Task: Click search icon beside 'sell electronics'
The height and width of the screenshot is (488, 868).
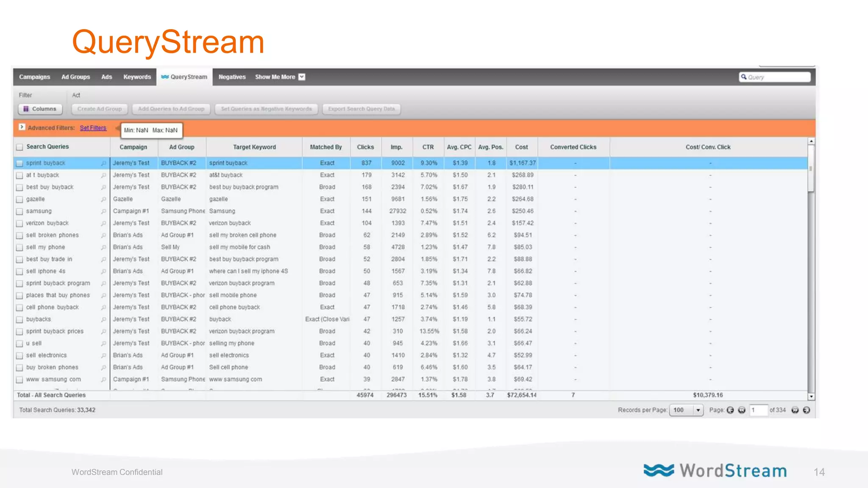Action: click(x=103, y=355)
